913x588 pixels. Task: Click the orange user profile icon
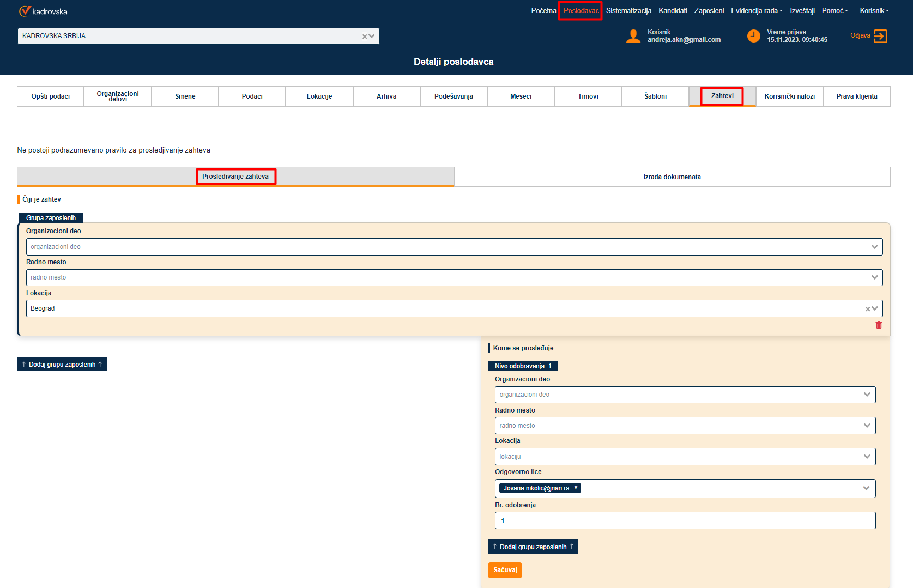click(x=633, y=37)
